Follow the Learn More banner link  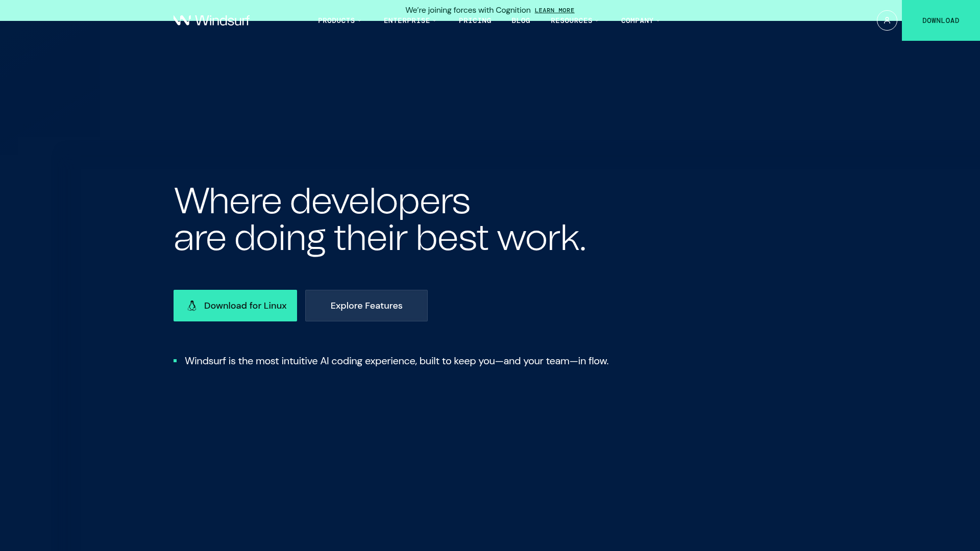click(554, 10)
